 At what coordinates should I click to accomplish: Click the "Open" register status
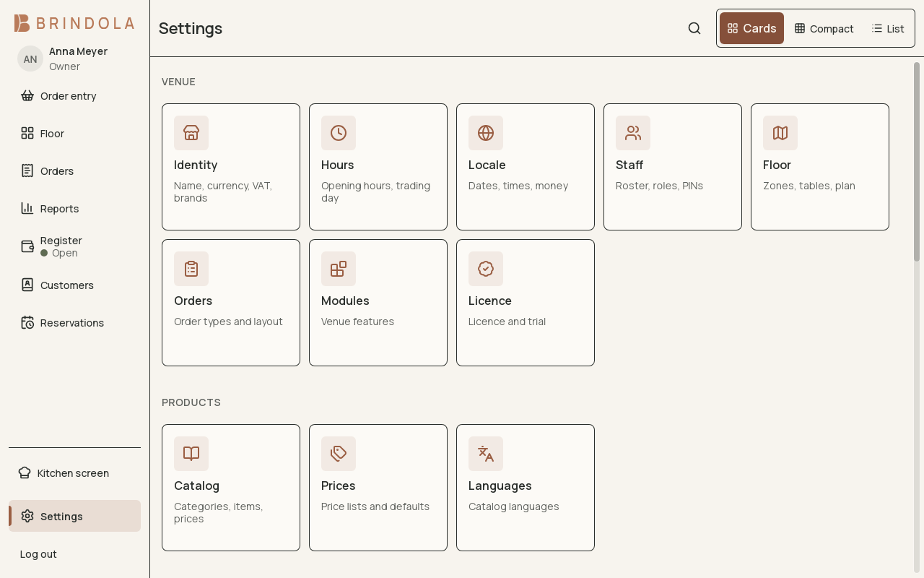pyautogui.click(x=59, y=253)
